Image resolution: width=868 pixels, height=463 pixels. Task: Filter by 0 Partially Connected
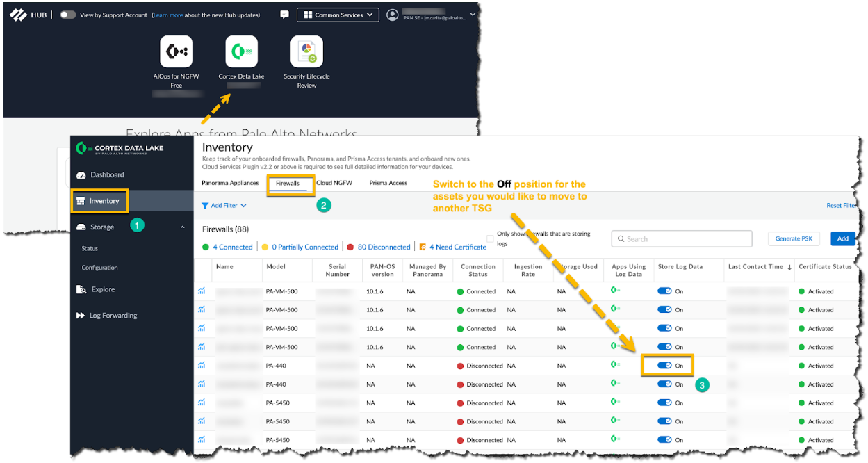click(x=300, y=247)
